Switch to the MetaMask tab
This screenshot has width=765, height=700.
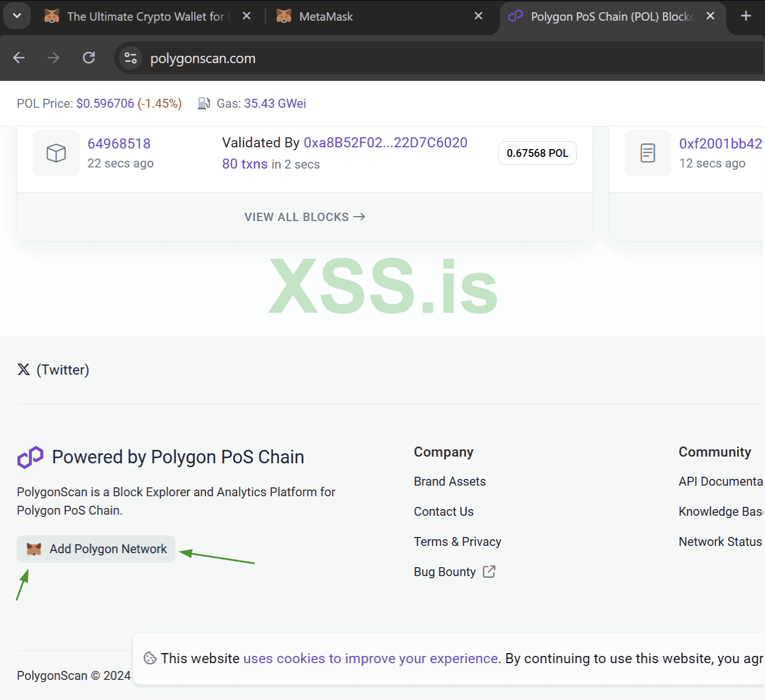point(325,17)
